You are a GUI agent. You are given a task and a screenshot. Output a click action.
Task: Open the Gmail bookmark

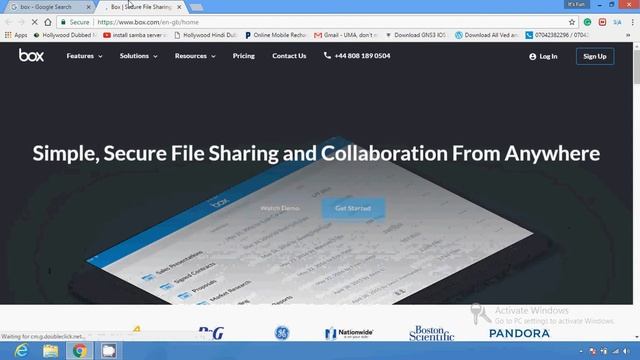click(346, 35)
